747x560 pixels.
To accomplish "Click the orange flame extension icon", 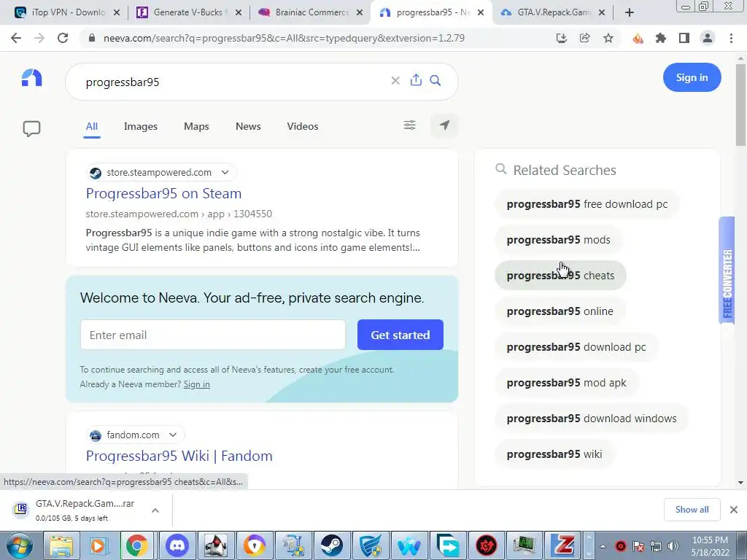I will pyautogui.click(x=638, y=39).
